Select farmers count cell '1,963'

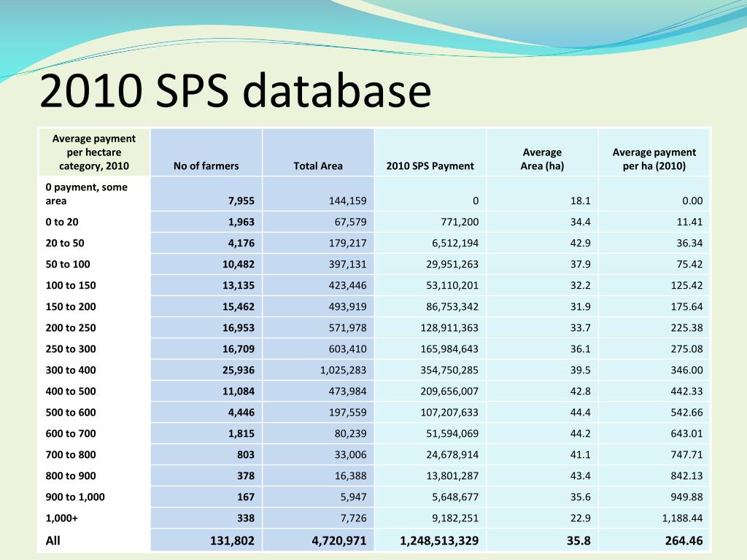click(241, 222)
